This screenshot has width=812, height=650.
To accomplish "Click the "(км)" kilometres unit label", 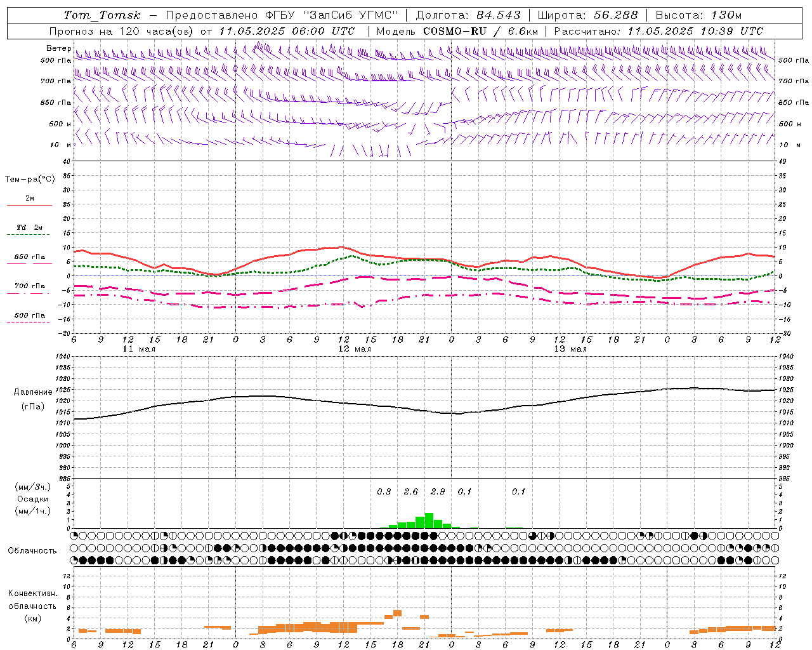I will point(33,618).
